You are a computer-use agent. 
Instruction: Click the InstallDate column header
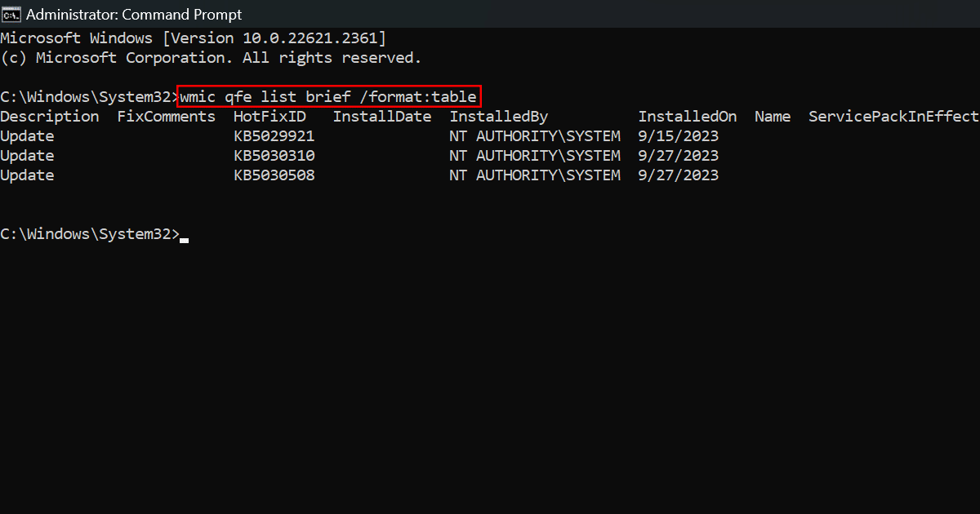click(382, 117)
